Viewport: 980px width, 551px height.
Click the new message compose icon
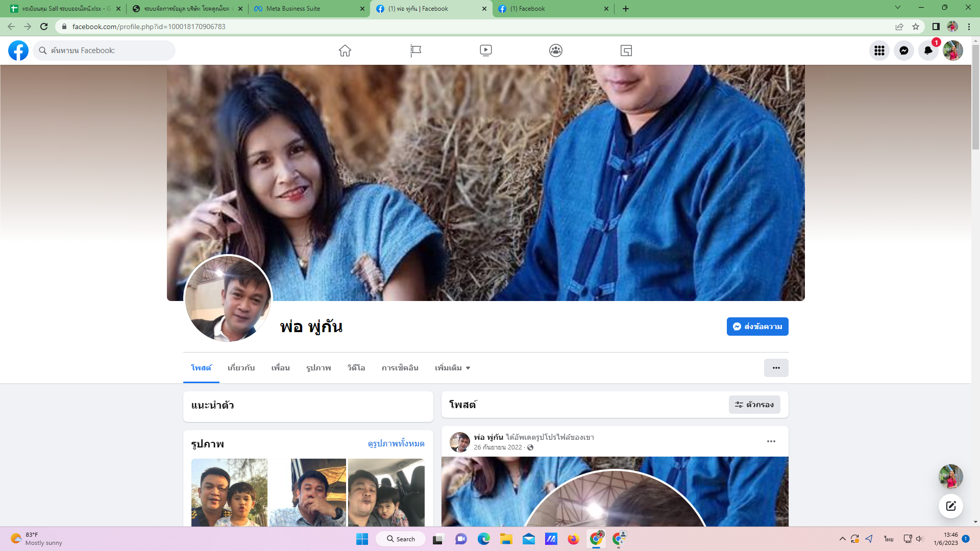point(950,506)
